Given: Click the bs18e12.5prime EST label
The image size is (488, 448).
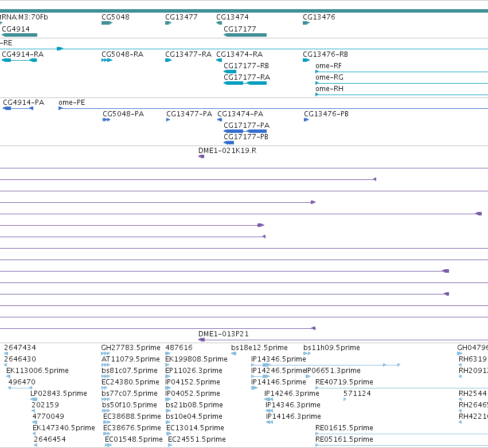Looking at the screenshot, I should (x=259, y=348).
